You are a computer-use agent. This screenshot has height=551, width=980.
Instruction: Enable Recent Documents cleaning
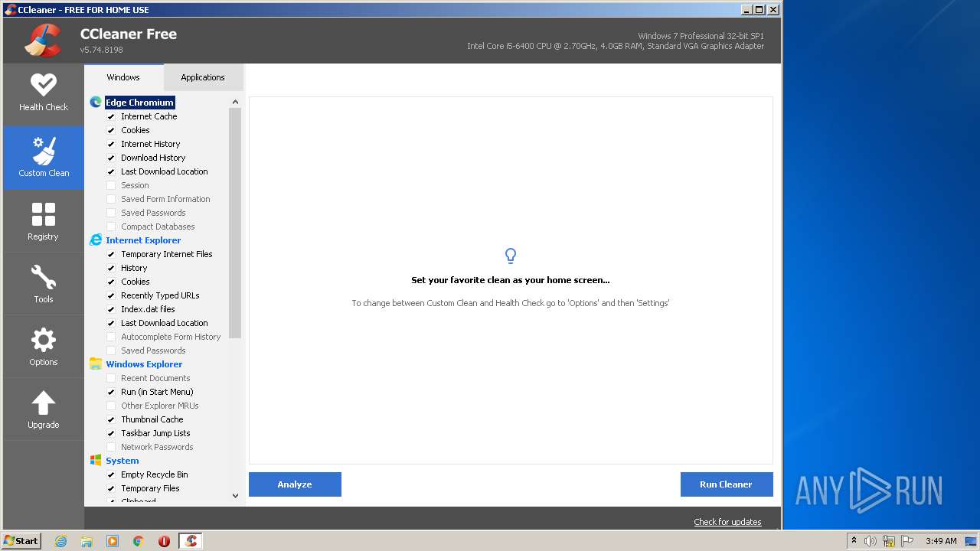111,378
